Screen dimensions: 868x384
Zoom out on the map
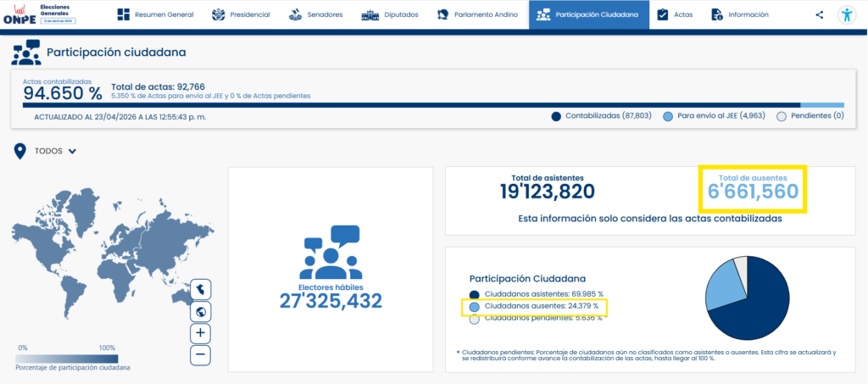[201, 354]
